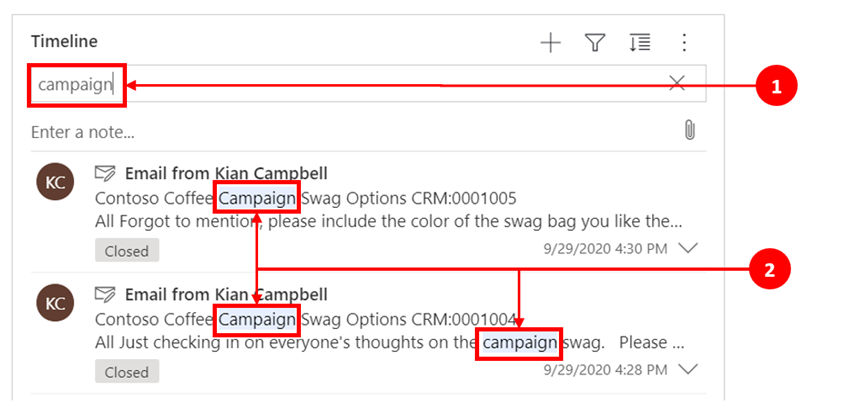849x408 pixels.
Task: Click the second email's envelope icon
Action: click(x=104, y=295)
